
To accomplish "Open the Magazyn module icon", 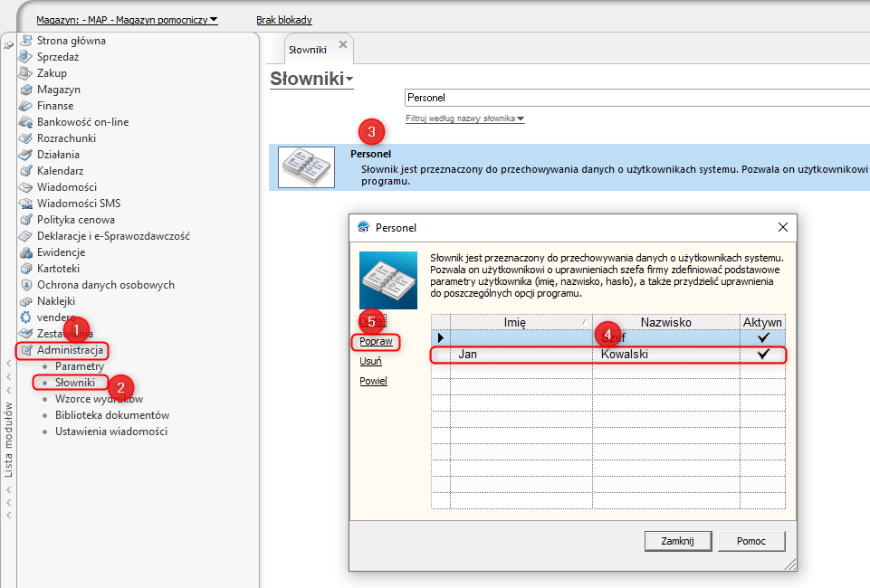I will (x=26, y=90).
